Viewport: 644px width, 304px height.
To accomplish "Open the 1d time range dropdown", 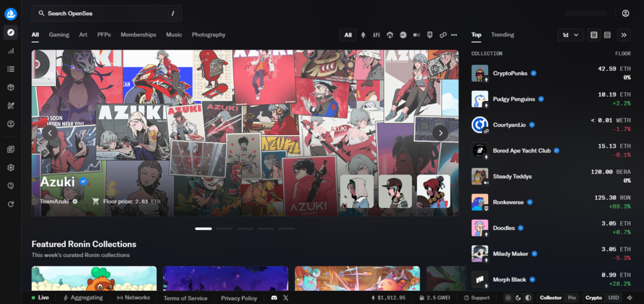I will (x=570, y=35).
